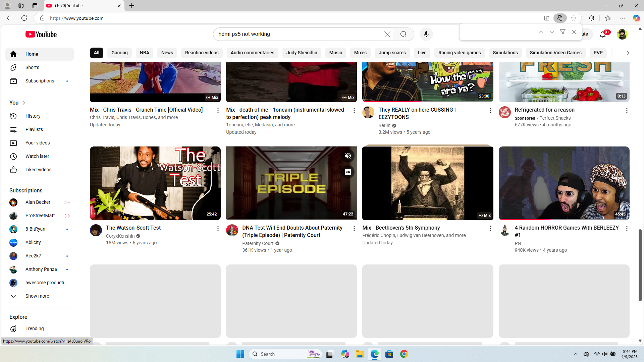Open action menu for DNA Test Paternity Court video

pos(354,228)
